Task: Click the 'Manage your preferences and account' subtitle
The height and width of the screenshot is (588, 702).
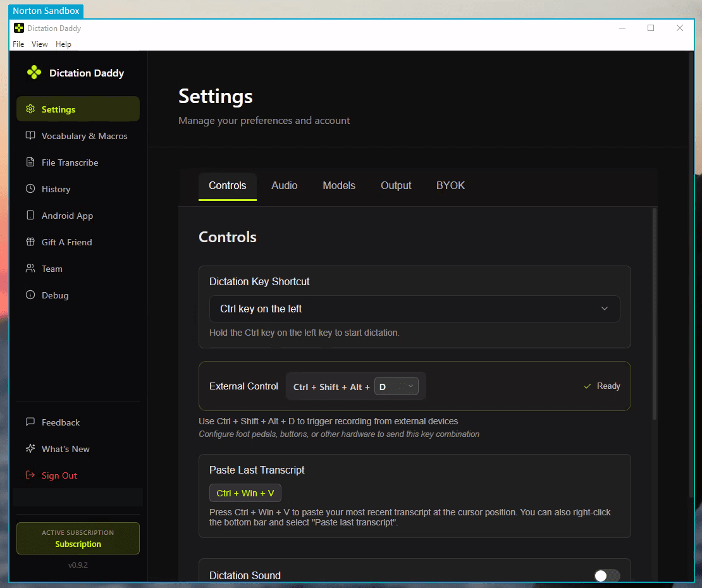Action: (264, 120)
